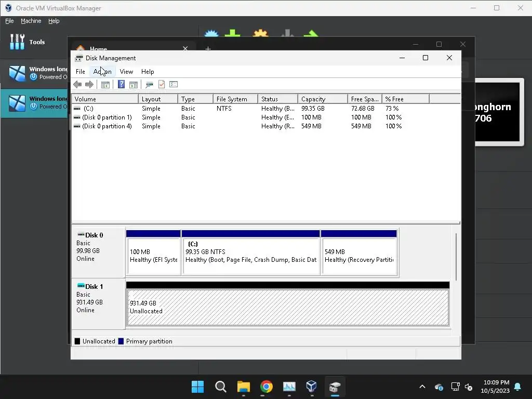Select first Windows longhorn VM in VirtualBox
This screenshot has height=399, width=532.
point(34,73)
